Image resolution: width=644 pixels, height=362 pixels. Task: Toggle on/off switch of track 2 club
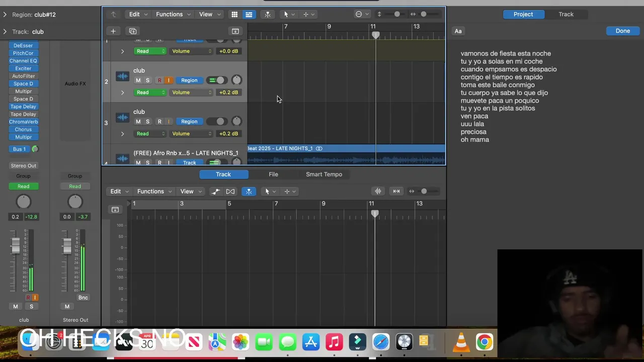click(x=216, y=80)
